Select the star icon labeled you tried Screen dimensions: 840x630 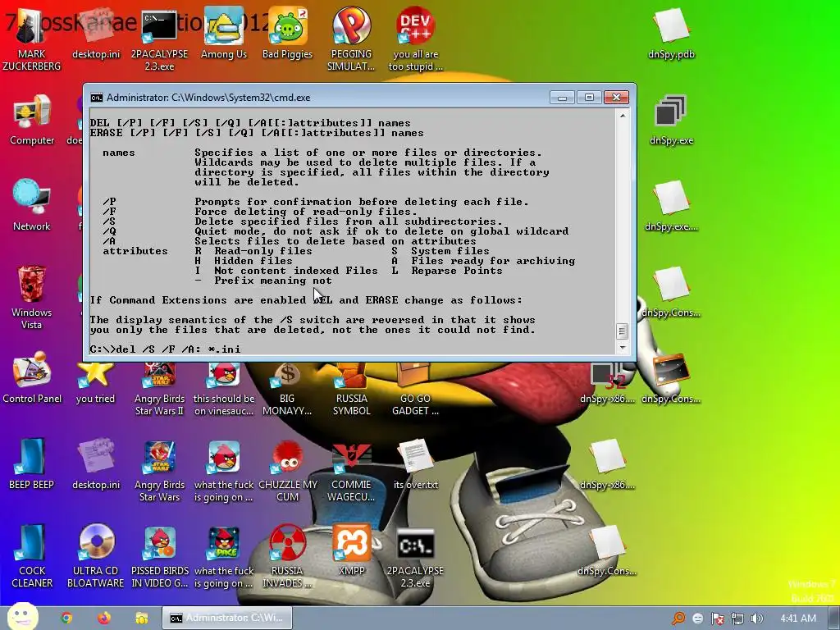tap(95, 384)
